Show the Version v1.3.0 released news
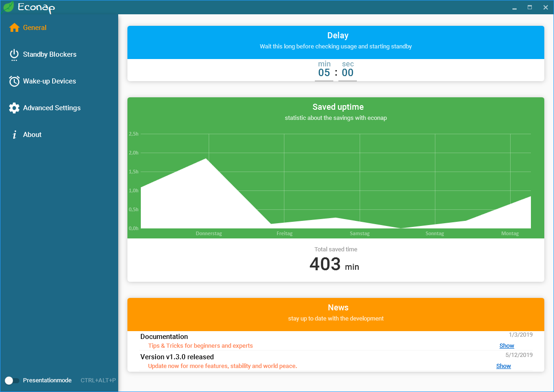The height and width of the screenshot is (392, 554). point(503,366)
